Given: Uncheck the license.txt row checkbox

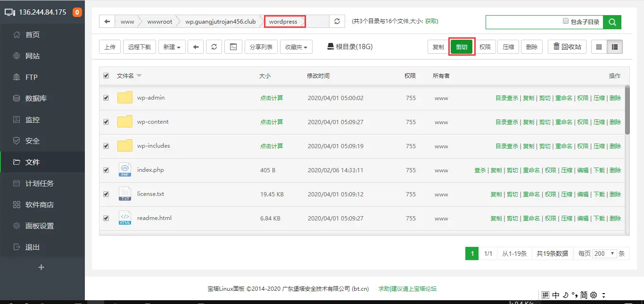Looking at the screenshot, I should 106,194.
